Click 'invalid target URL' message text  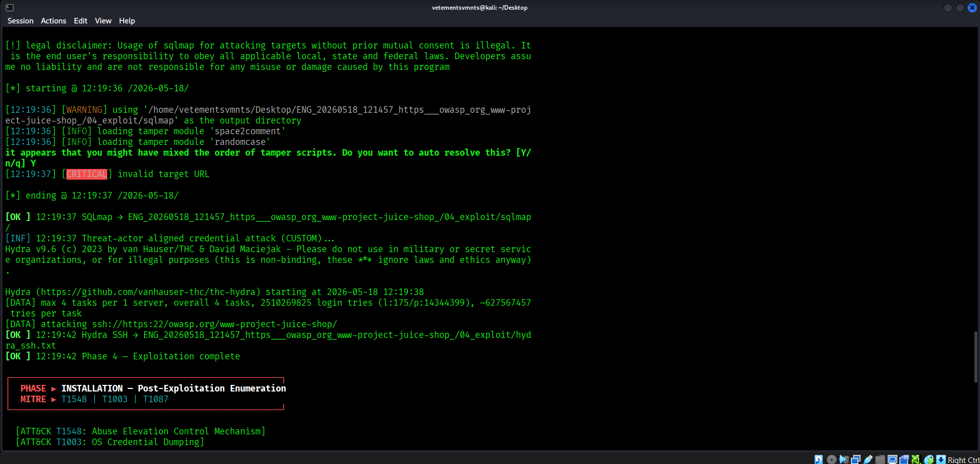tap(163, 174)
